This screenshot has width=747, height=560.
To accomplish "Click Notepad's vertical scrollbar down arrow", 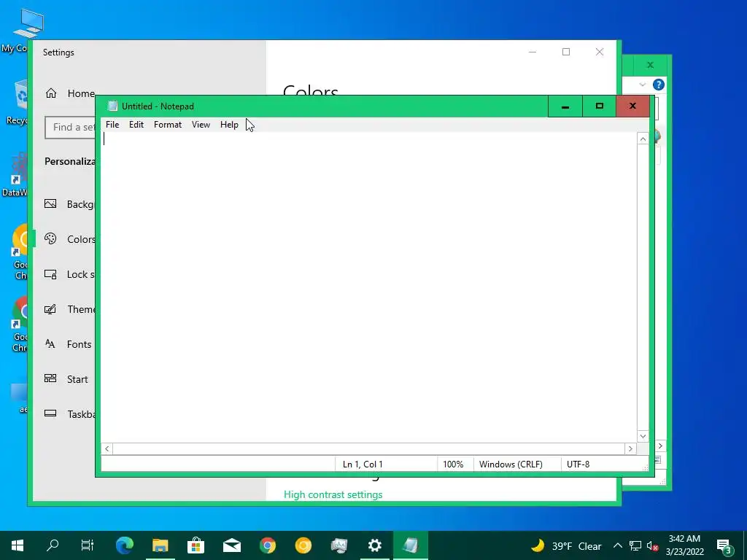I will coord(643,436).
